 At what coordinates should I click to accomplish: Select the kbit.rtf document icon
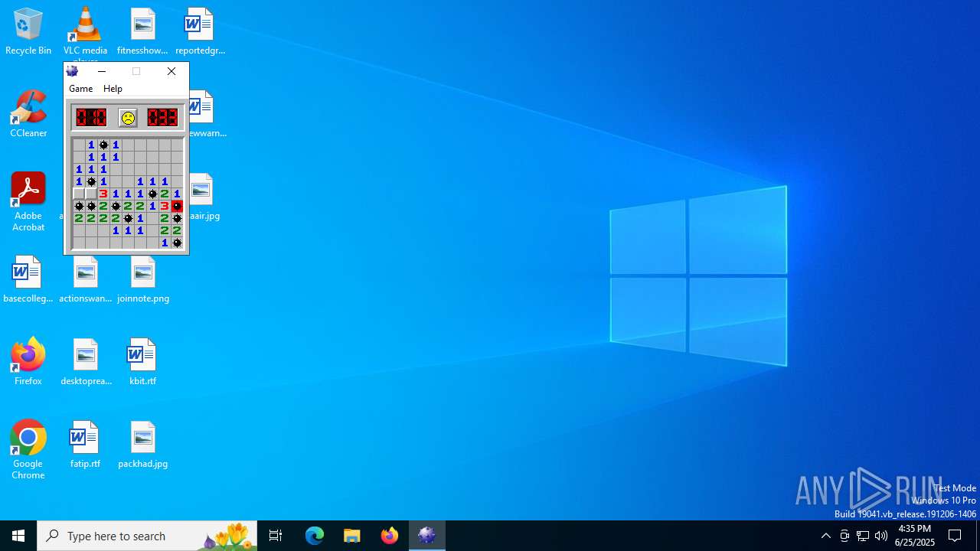(x=142, y=362)
